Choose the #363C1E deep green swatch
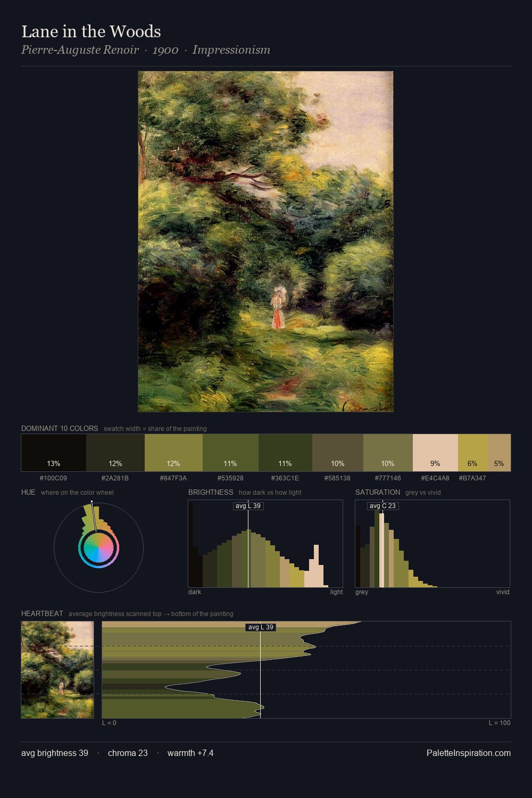Screen dimensions: 532x798 (285, 453)
